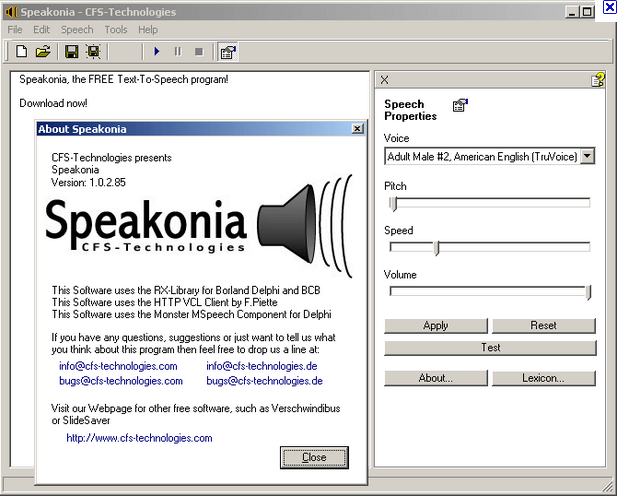Open a file using folder icon

point(42,51)
